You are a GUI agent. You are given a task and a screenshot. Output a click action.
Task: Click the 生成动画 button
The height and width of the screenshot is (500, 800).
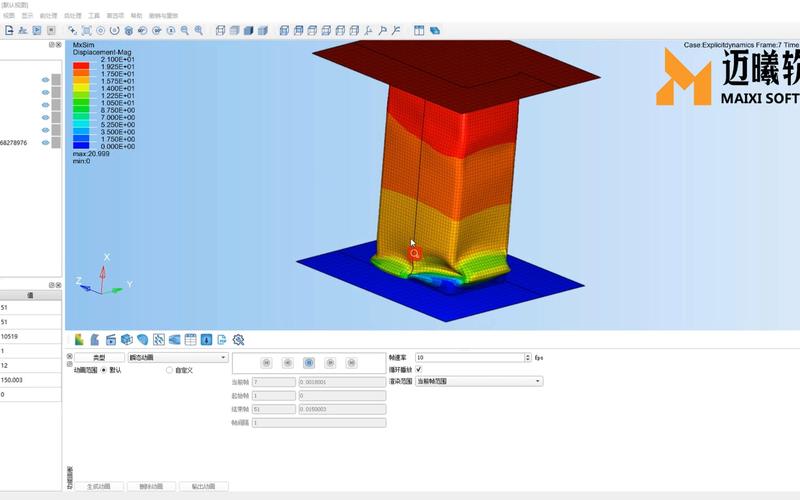(x=98, y=486)
